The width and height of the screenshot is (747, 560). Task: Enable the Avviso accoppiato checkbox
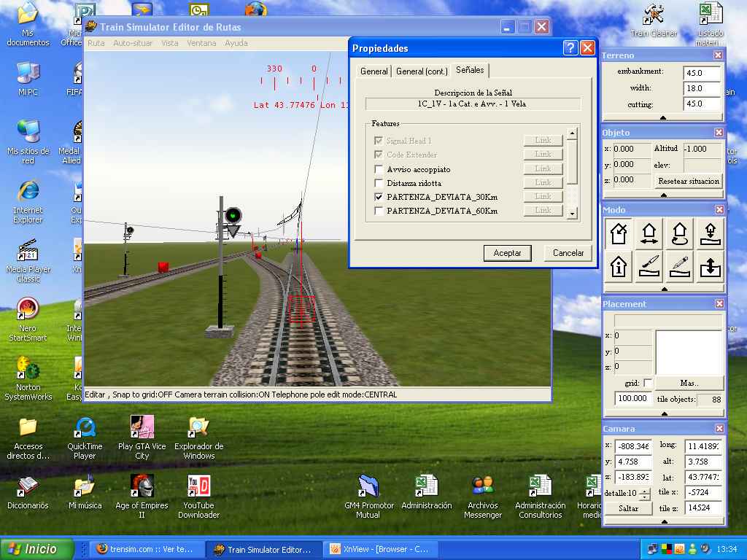click(379, 169)
